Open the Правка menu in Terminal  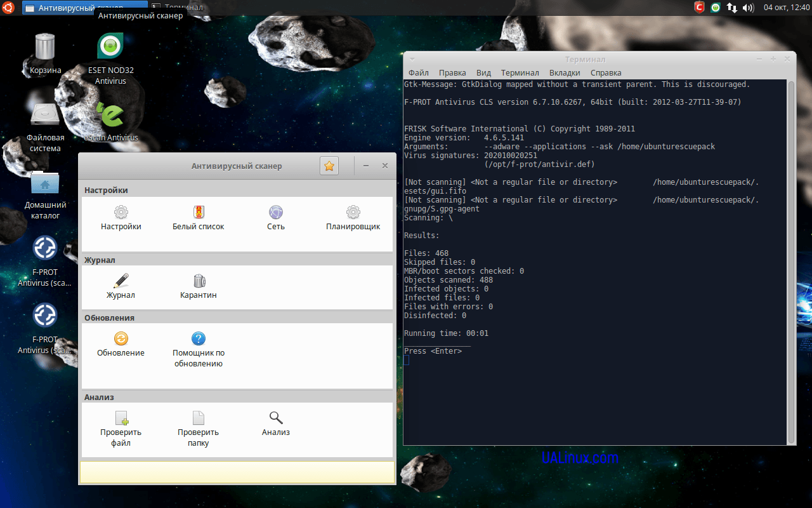pyautogui.click(x=452, y=72)
